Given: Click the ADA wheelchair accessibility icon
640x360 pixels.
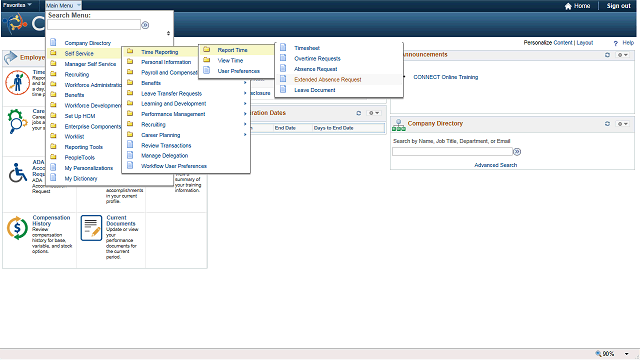Looking at the screenshot, I should pyautogui.click(x=18, y=173).
